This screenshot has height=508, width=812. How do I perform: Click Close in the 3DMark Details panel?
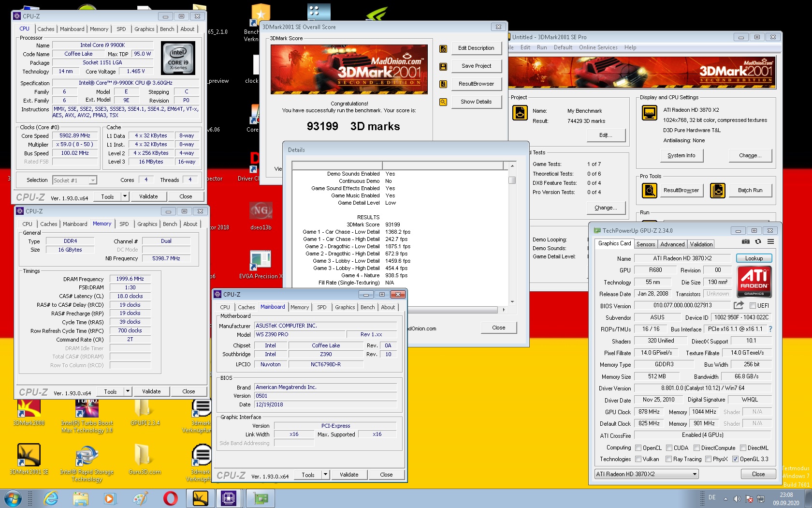[x=499, y=328]
